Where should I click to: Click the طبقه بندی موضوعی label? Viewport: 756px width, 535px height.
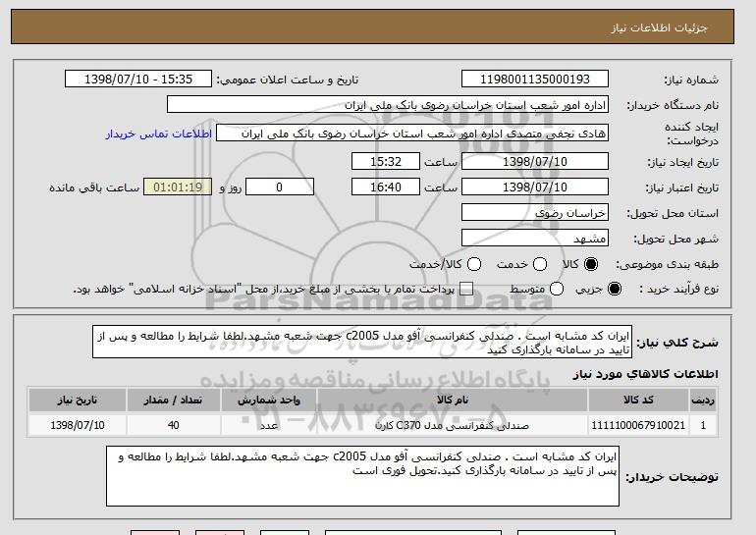(x=668, y=264)
